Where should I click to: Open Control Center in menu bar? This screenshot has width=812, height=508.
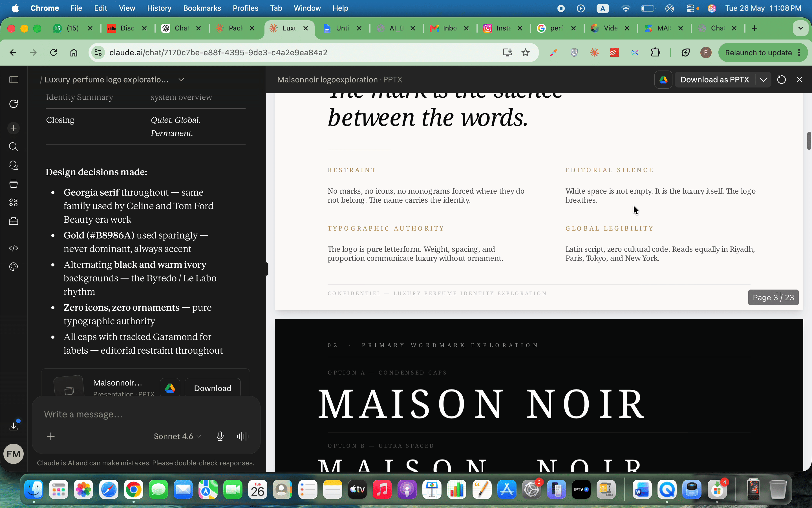coord(690,8)
